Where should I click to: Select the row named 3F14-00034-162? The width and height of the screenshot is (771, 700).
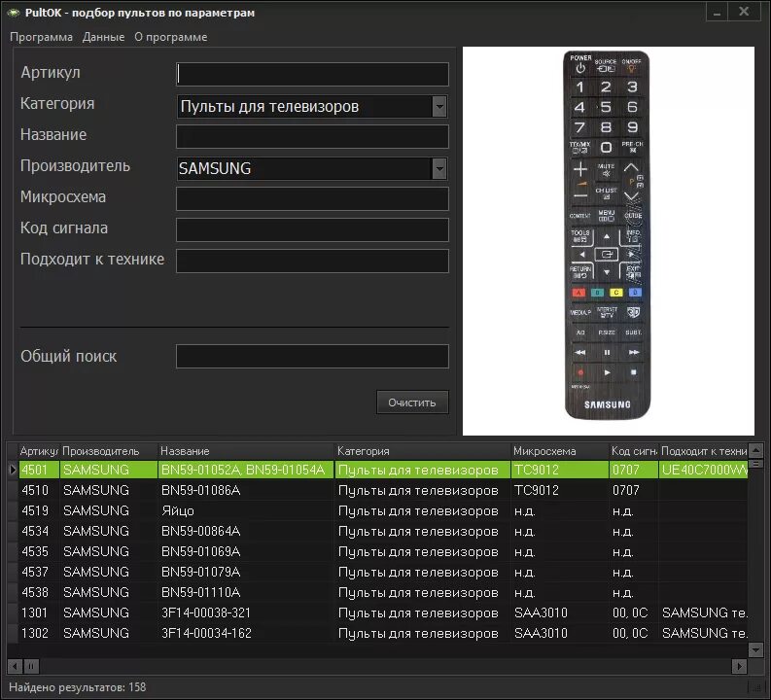[383, 633]
